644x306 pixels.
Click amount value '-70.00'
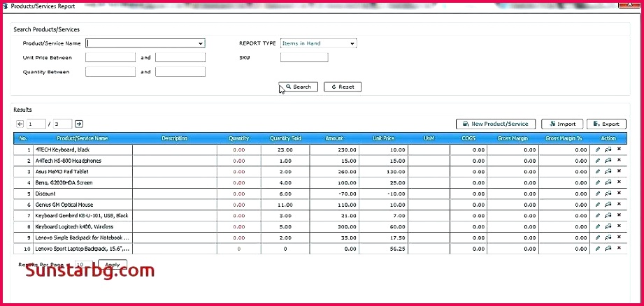click(x=347, y=194)
